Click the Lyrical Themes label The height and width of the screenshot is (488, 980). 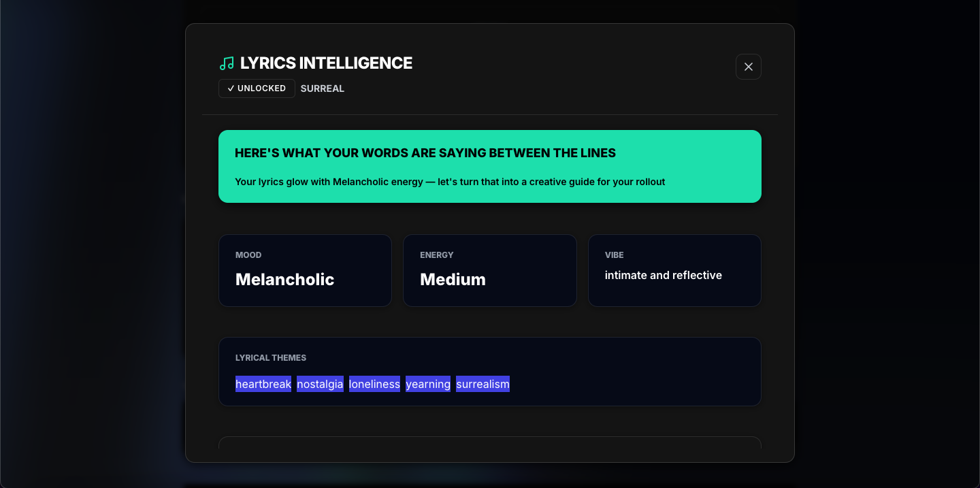(271, 358)
